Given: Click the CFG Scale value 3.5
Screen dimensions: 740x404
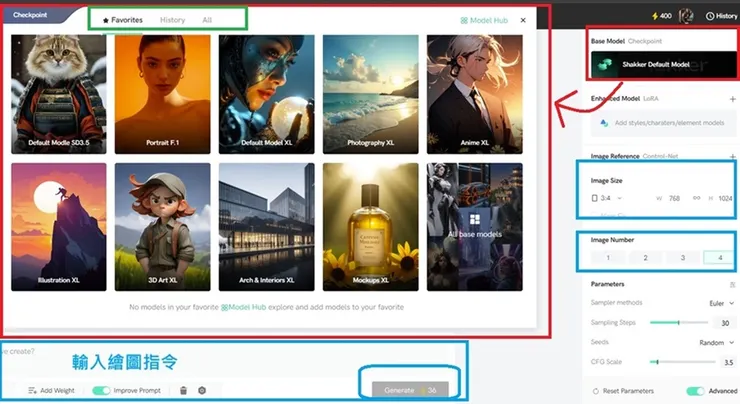Looking at the screenshot, I should 728,362.
